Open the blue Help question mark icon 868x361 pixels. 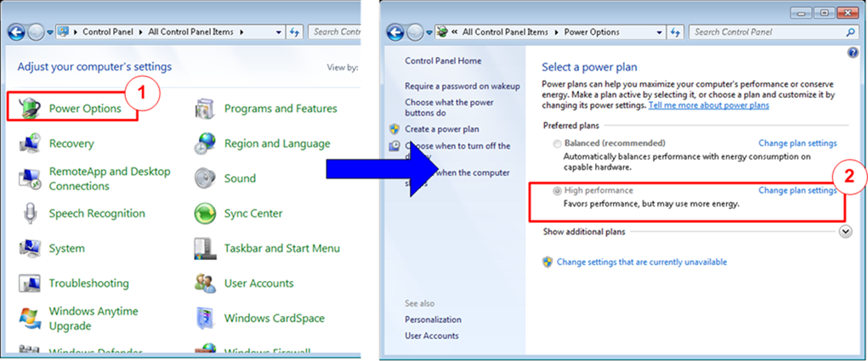click(x=852, y=53)
